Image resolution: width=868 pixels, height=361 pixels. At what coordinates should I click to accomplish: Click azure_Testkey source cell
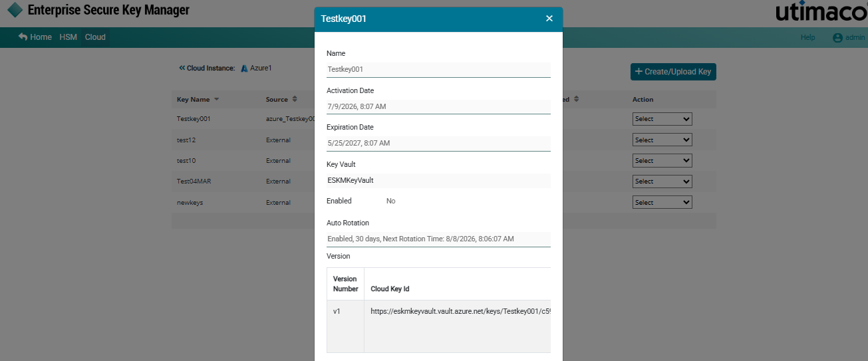click(290, 119)
